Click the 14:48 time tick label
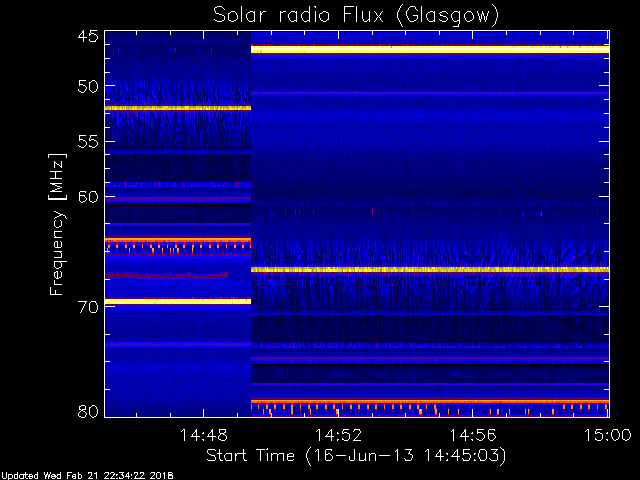The width and height of the screenshot is (640, 480). [203, 436]
